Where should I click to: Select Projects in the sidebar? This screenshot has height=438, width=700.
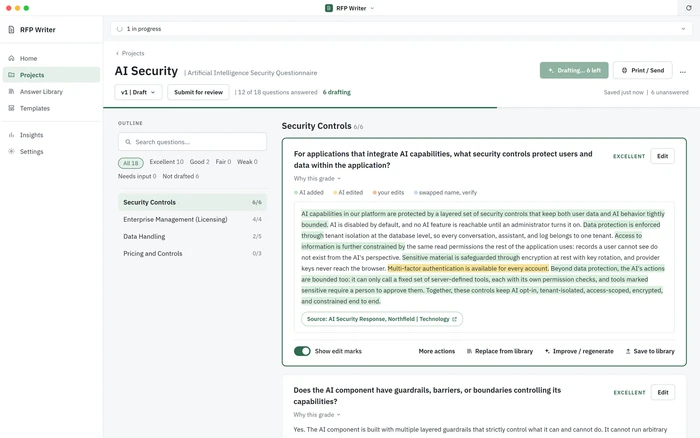(x=51, y=75)
